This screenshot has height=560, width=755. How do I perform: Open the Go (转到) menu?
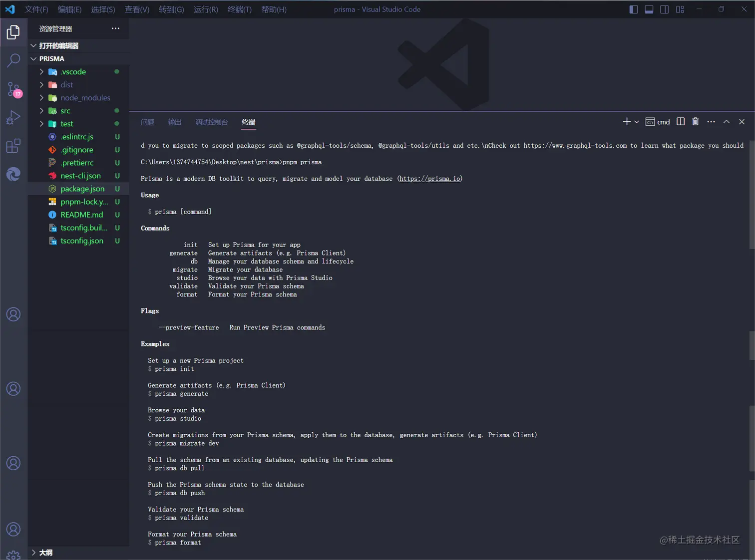[171, 9]
